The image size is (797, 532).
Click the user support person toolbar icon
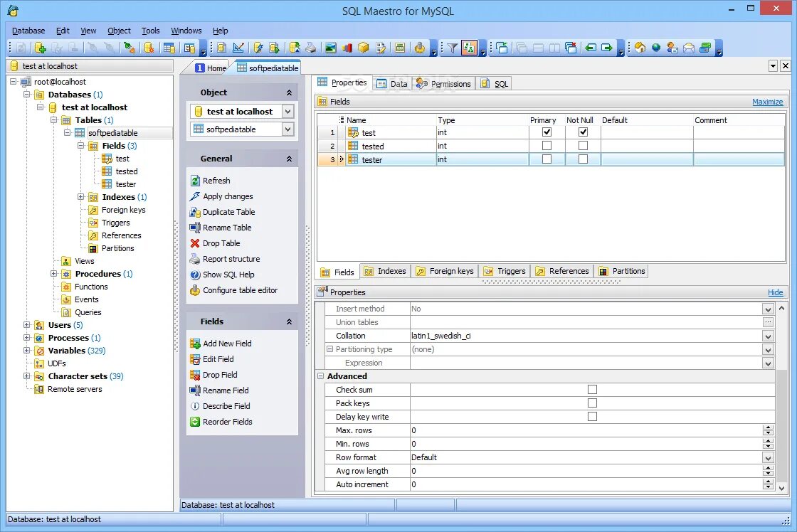(x=672, y=48)
